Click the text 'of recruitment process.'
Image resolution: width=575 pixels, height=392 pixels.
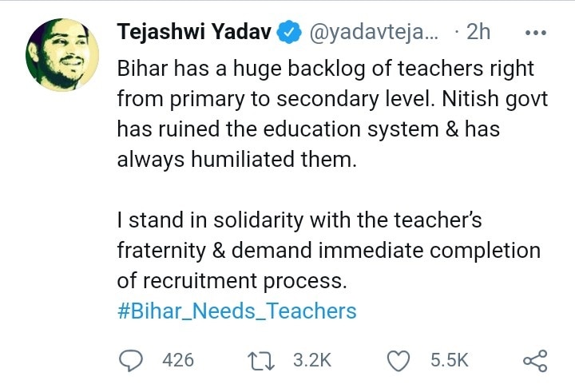(x=232, y=281)
